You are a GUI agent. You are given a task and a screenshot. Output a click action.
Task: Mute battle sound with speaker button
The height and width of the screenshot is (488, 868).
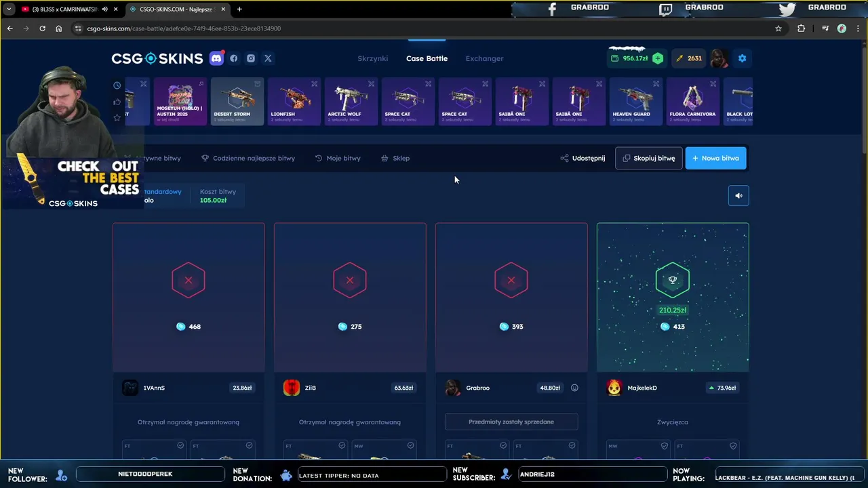point(738,196)
